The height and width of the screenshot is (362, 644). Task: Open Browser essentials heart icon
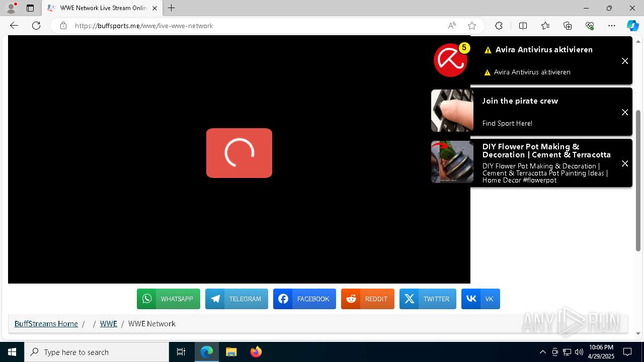[x=590, y=26]
